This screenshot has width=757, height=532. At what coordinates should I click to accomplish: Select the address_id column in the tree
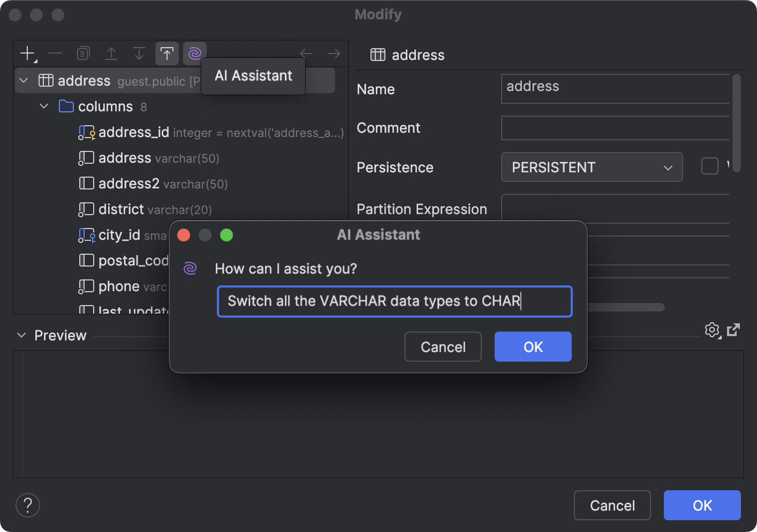pos(133,132)
